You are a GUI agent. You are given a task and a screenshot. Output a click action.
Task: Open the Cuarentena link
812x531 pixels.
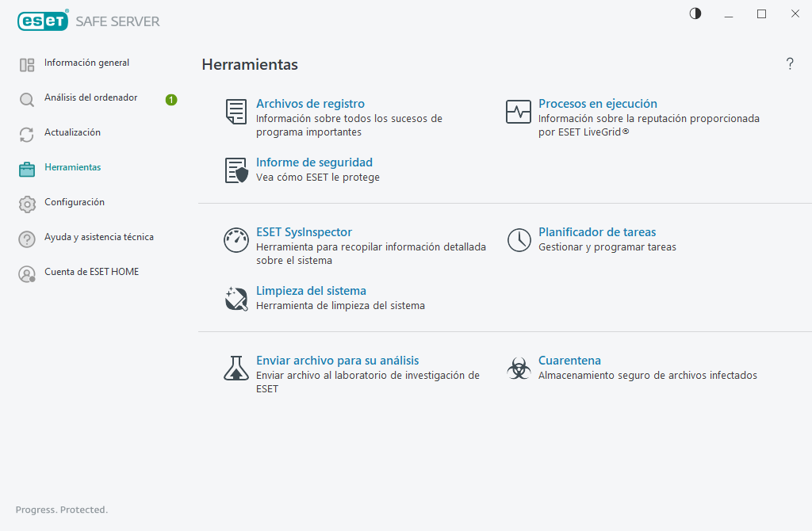(569, 361)
